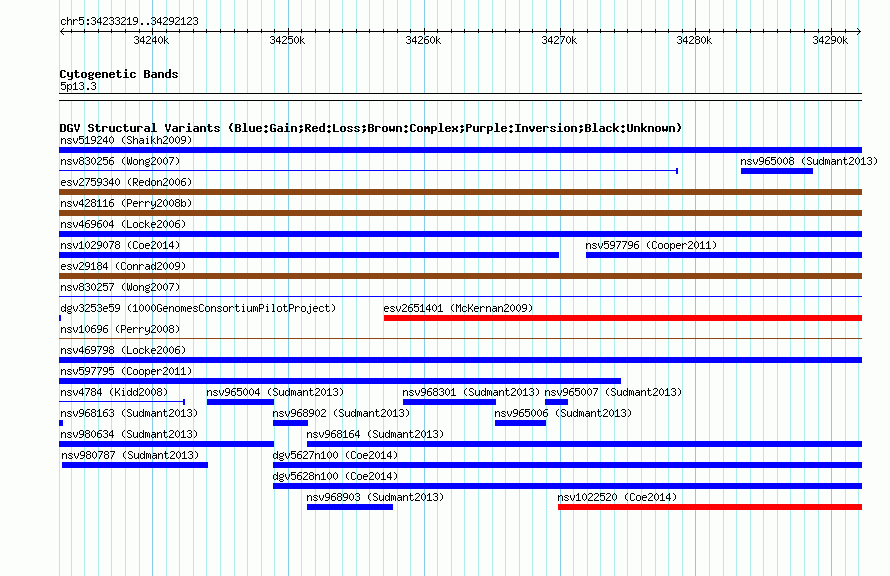890x576 pixels.
Task: Select the nsv469604 blue gain bar
Action: point(460,234)
